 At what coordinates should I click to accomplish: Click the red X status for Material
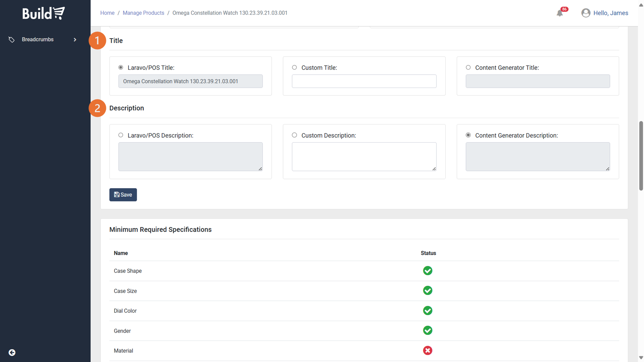point(428,350)
